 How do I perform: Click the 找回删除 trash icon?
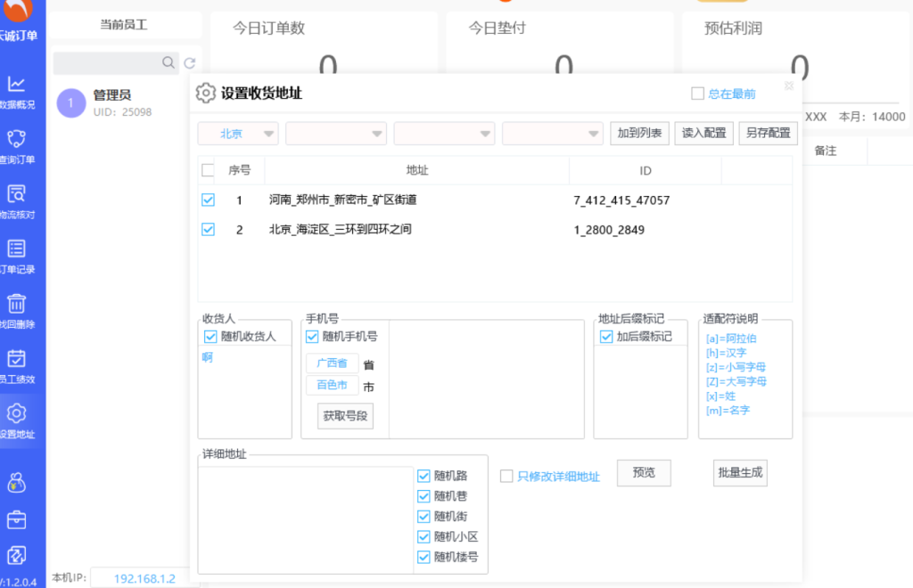tap(16, 304)
